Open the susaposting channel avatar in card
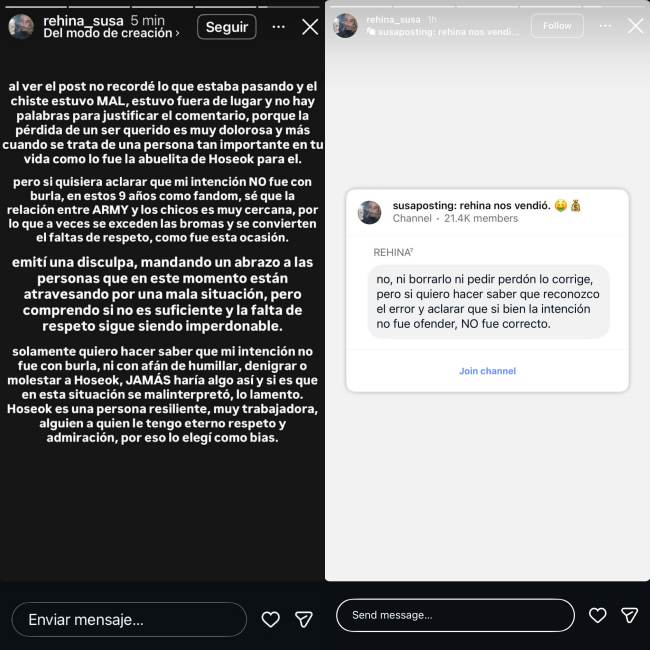Viewport: 650px width, 650px height. point(369,212)
